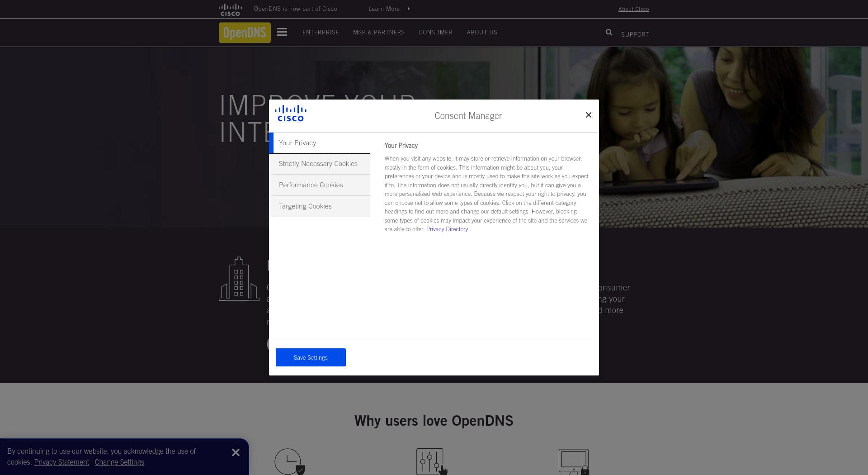Click Learn More link in top bar

point(384,9)
